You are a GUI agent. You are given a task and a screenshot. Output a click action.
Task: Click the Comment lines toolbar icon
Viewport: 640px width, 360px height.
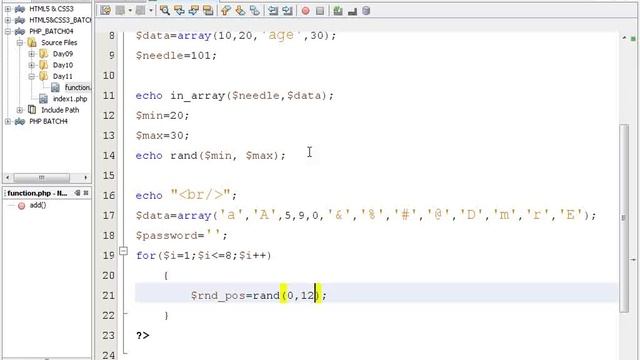[338, 11]
